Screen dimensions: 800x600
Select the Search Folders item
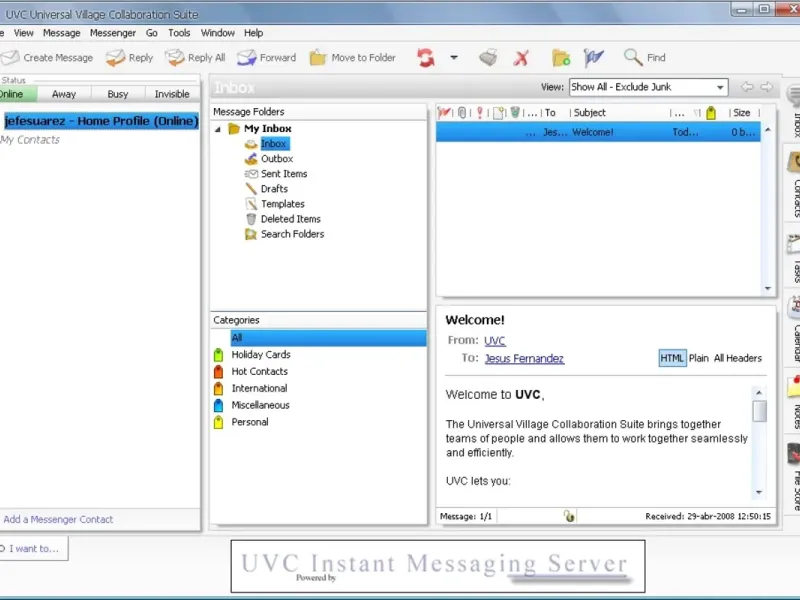click(x=292, y=234)
